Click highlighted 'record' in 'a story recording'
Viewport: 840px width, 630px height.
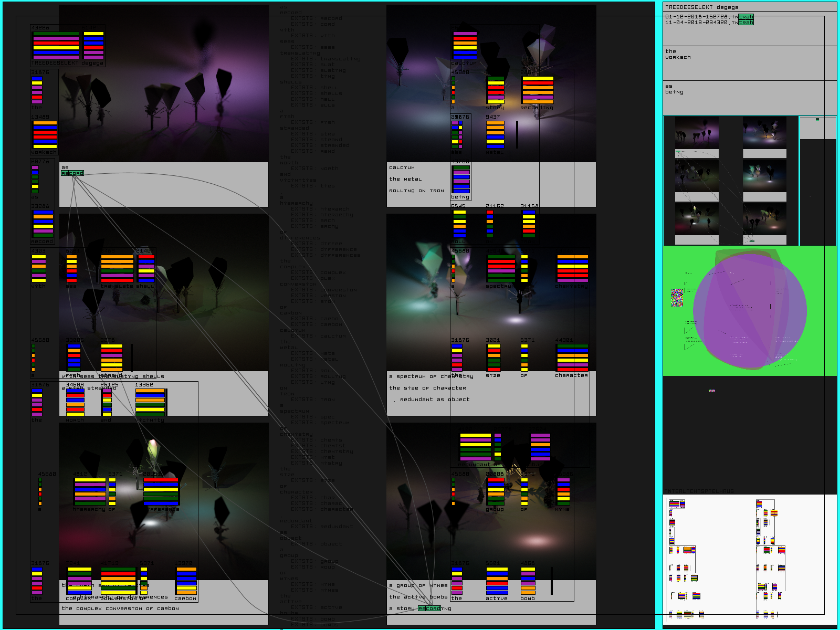429,608
